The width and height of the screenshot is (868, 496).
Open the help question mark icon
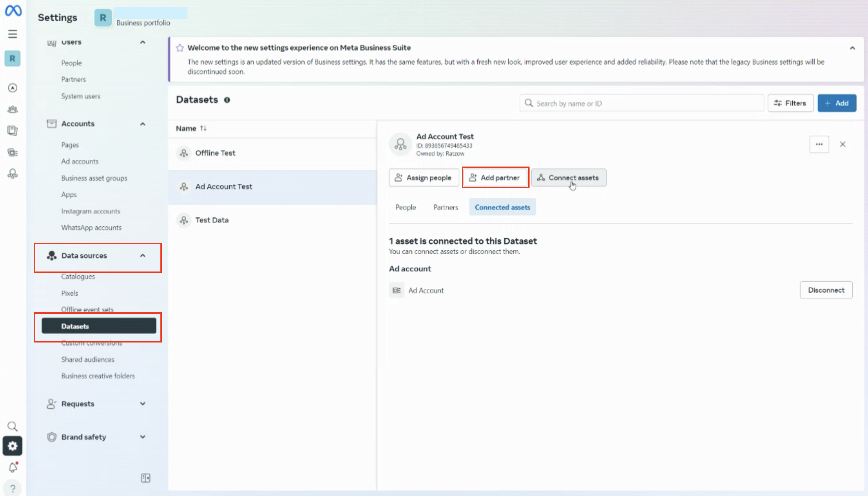point(13,489)
